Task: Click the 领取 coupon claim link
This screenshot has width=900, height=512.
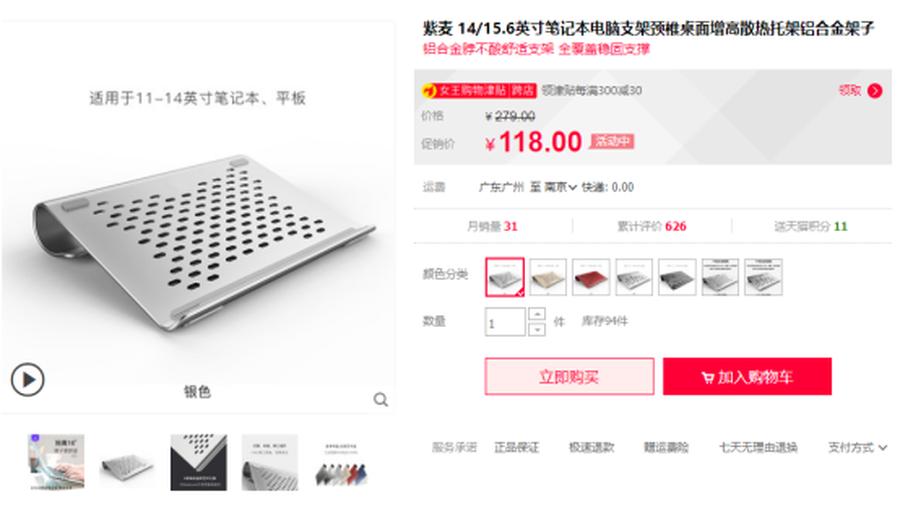Action: 850,90
